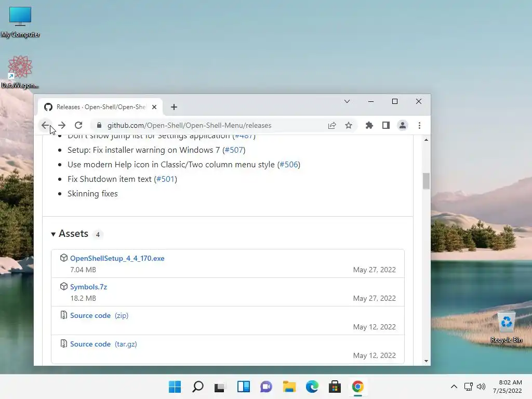
Task: Open the Chrome profile avatar
Action: pos(403,125)
